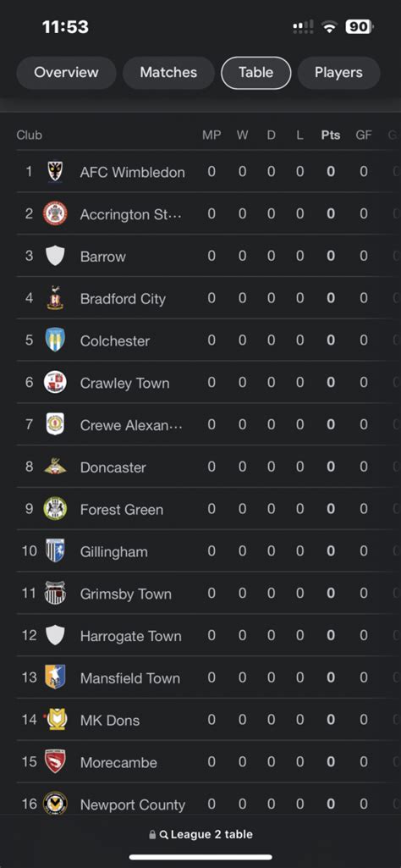Screen dimensions: 401x868
Task: Tap the Mansfield Town club crest
Action: 55,677
